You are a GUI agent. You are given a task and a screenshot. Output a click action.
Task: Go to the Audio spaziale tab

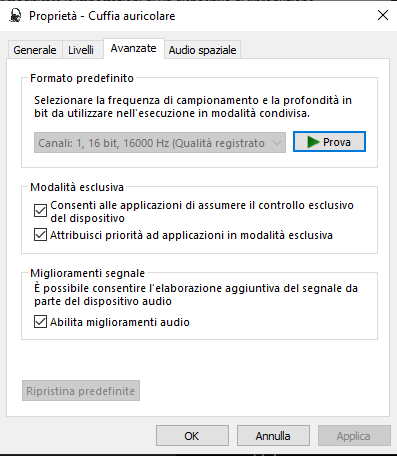[x=202, y=50]
